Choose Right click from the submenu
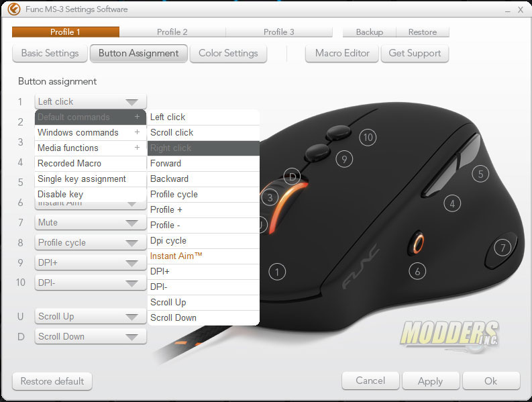 203,148
